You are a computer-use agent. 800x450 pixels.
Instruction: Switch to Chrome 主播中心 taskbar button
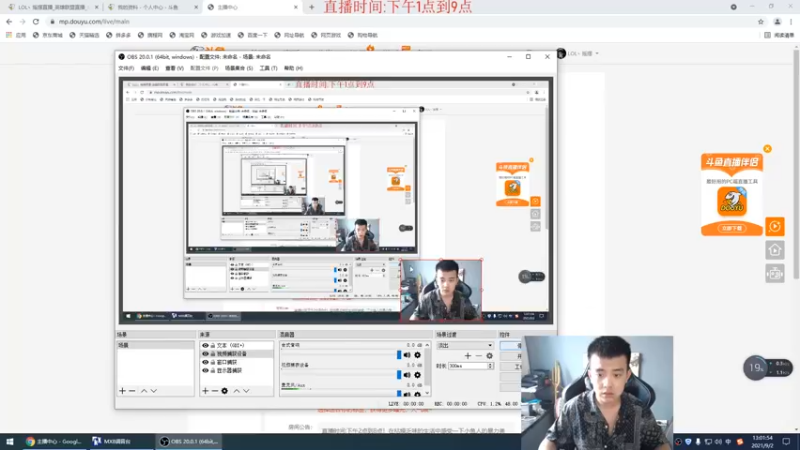54,441
